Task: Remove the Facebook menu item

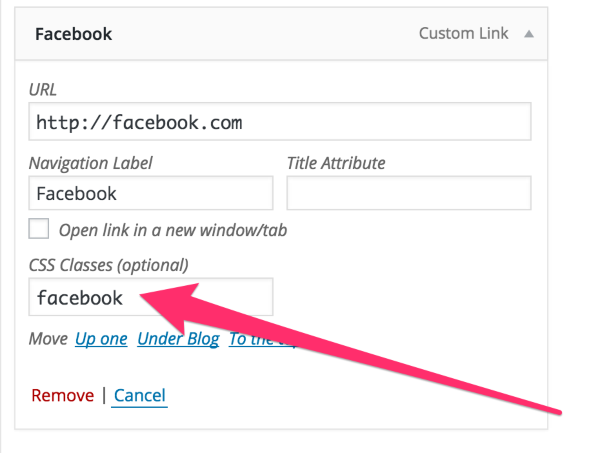Action: [x=62, y=395]
